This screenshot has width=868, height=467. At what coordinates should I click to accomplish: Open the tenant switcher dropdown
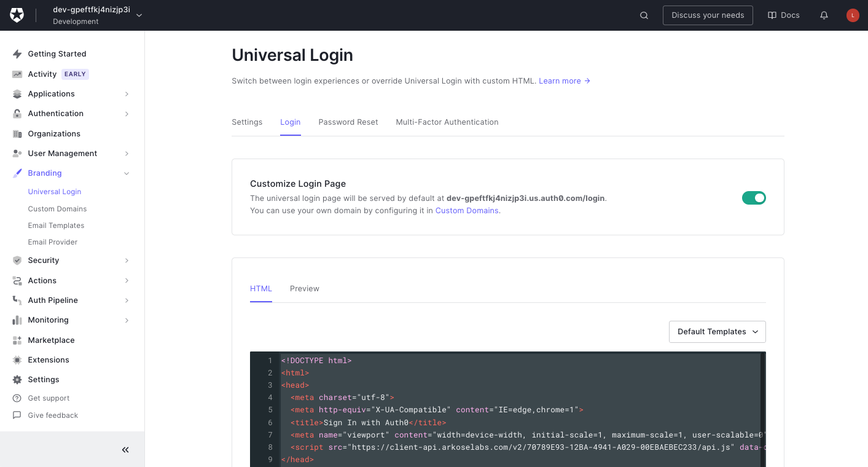97,15
